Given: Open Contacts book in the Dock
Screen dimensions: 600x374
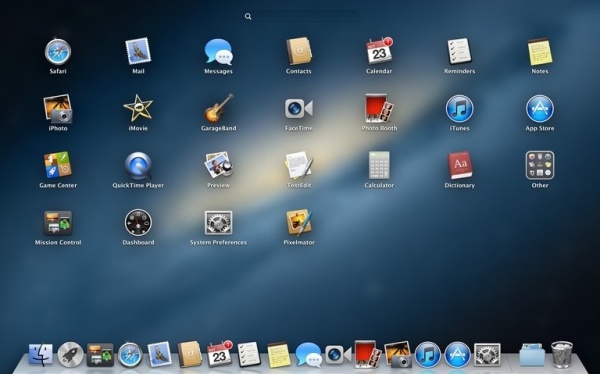Looking at the screenshot, I should pyautogui.click(x=189, y=354).
